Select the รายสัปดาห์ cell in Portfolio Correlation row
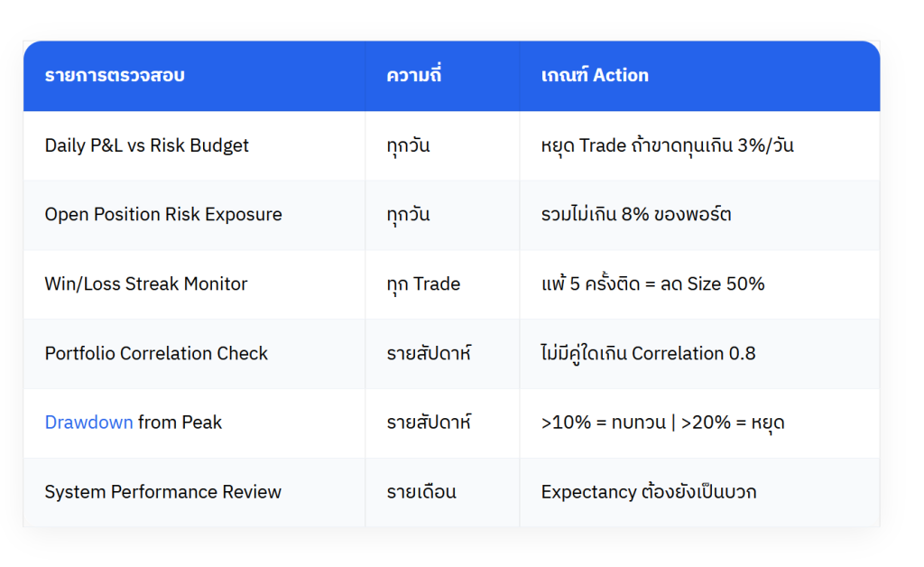Screen dimensions: 924x567 (429, 354)
